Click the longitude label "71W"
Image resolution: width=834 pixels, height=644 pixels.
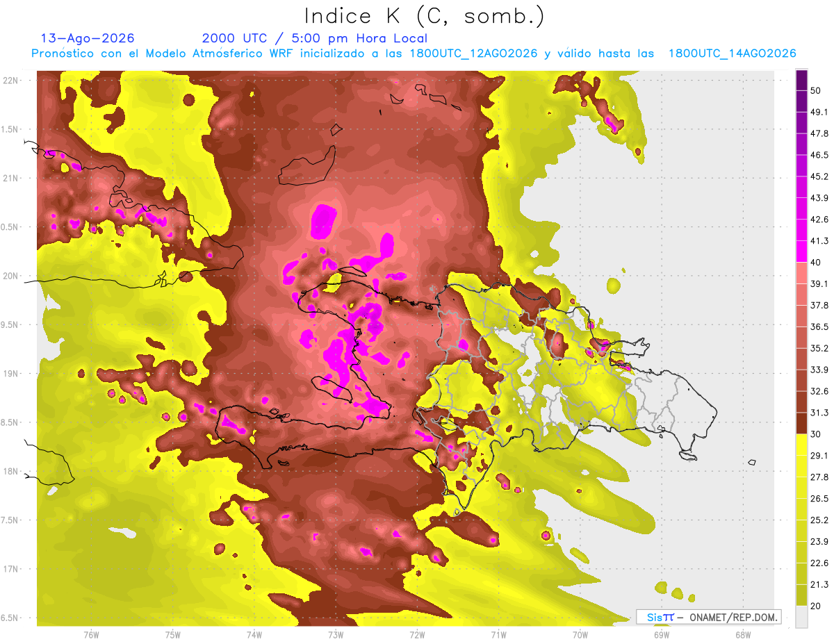coord(498,634)
